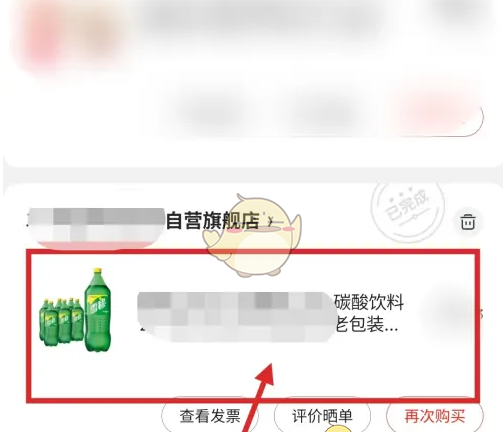Click the first blurred gray button in the top card

click(215, 115)
